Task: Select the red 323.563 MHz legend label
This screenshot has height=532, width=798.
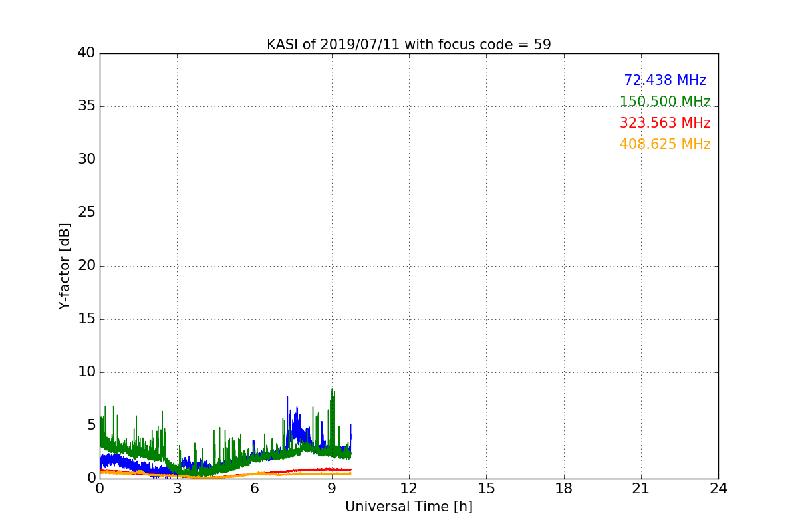Action: point(665,123)
